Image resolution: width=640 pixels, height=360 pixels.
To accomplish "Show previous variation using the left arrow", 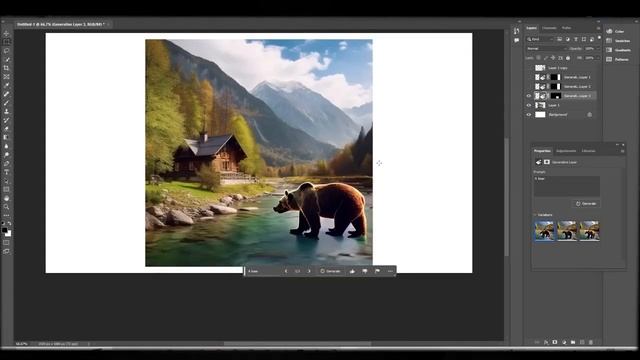I will (x=286, y=271).
